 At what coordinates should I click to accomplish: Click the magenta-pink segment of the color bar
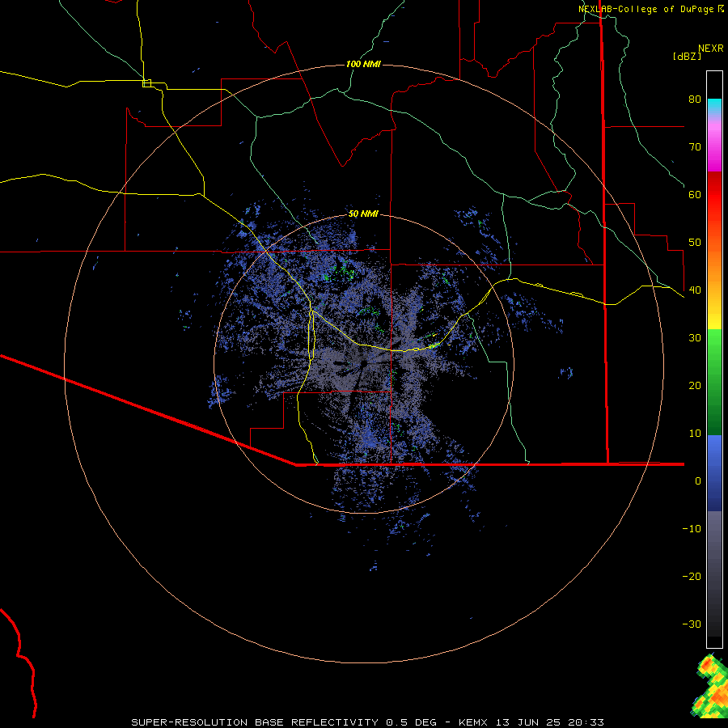coord(714,144)
